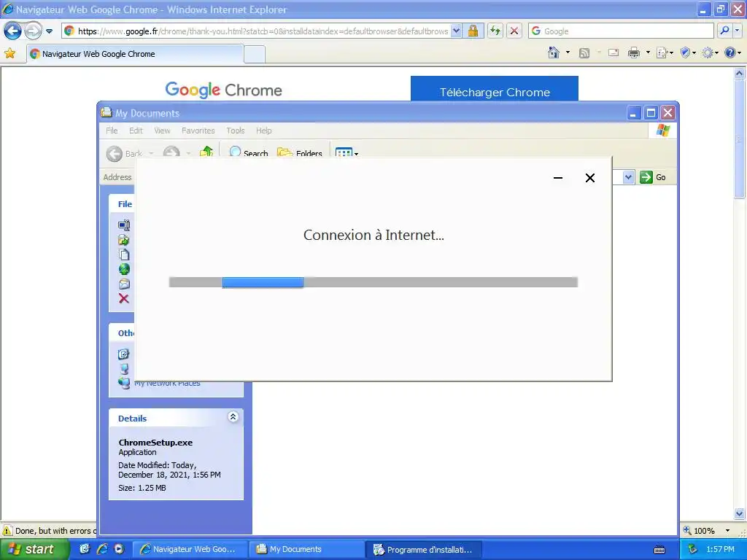Click the red Delete this file icon
The width and height of the screenshot is (747, 560).
[124, 298]
